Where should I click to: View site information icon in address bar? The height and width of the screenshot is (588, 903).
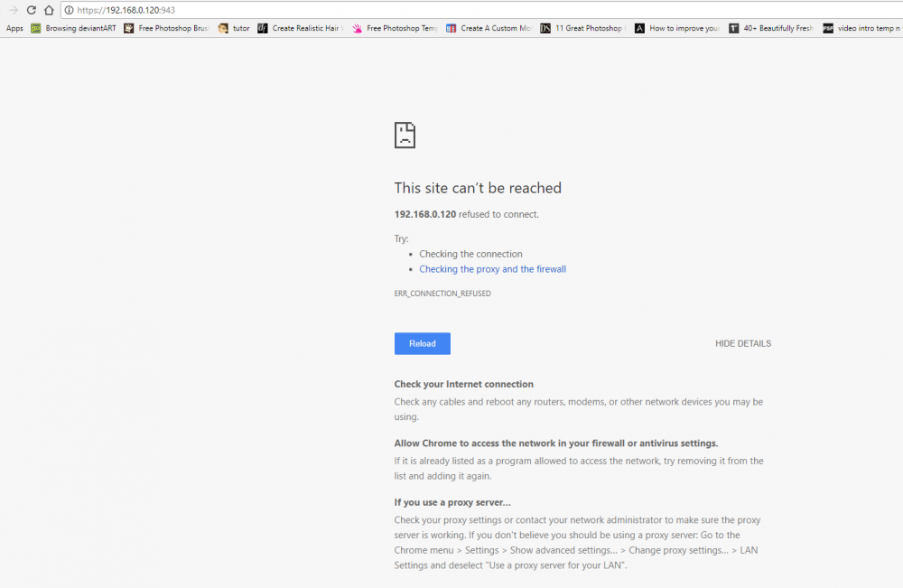click(x=70, y=10)
